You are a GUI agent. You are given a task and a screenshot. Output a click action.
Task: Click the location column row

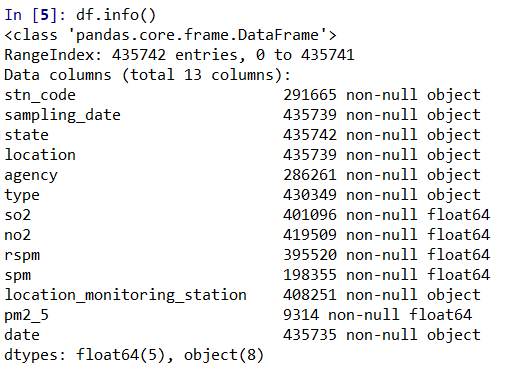click(242, 155)
